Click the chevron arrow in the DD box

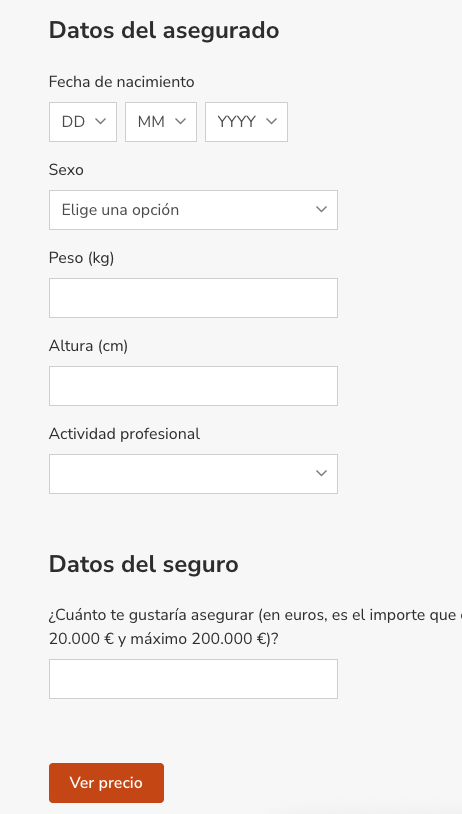(x=101, y=121)
